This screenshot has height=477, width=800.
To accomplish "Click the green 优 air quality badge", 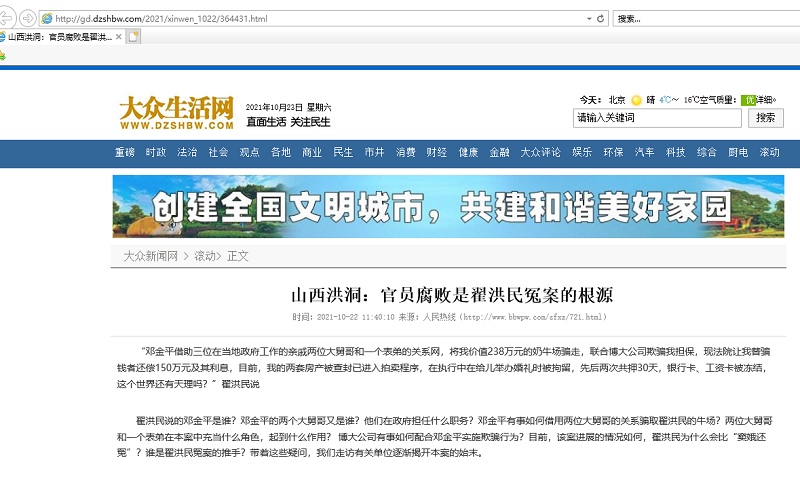I will (x=749, y=100).
